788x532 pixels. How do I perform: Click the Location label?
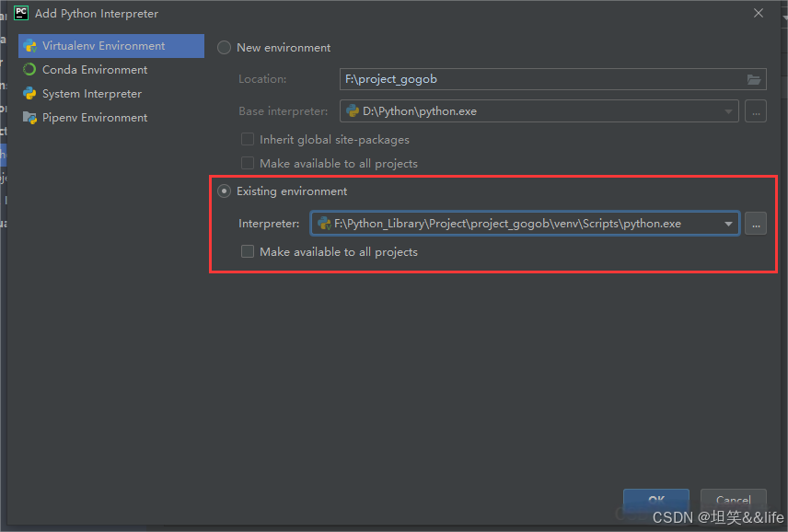point(262,79)
